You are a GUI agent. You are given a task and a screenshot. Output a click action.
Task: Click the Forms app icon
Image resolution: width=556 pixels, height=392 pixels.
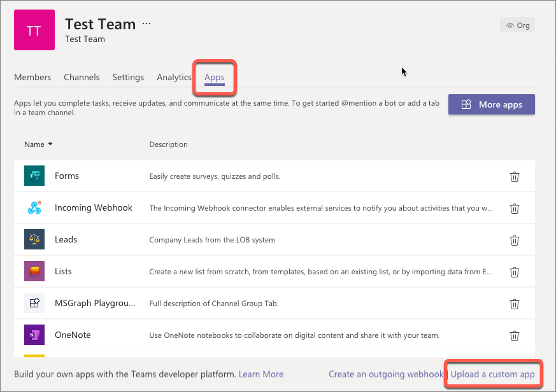pos(34,176)
